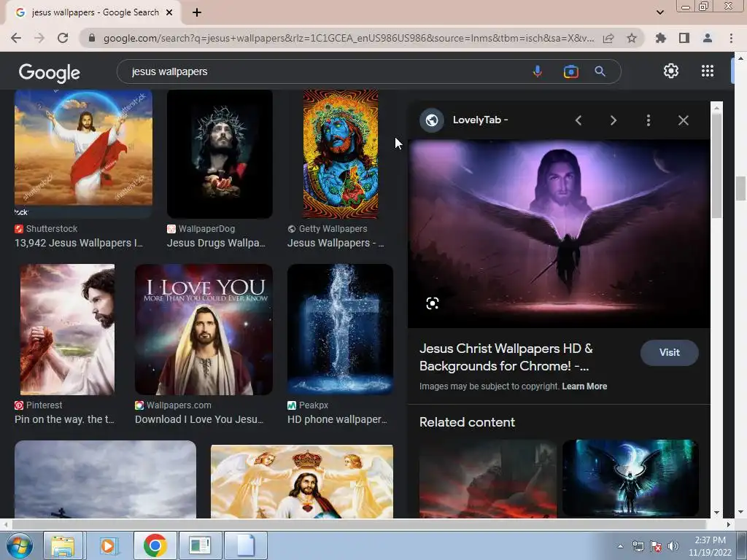Click the page horizontal scrollbar right arrow
This screenshot has width=747, height=560.
pyautogui.click(x=728, y=524)
